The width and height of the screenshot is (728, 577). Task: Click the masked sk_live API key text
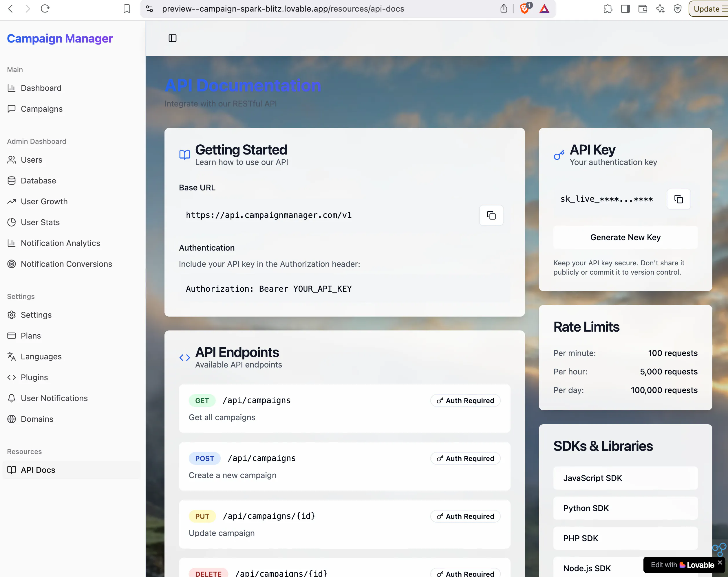pos(606,199)
